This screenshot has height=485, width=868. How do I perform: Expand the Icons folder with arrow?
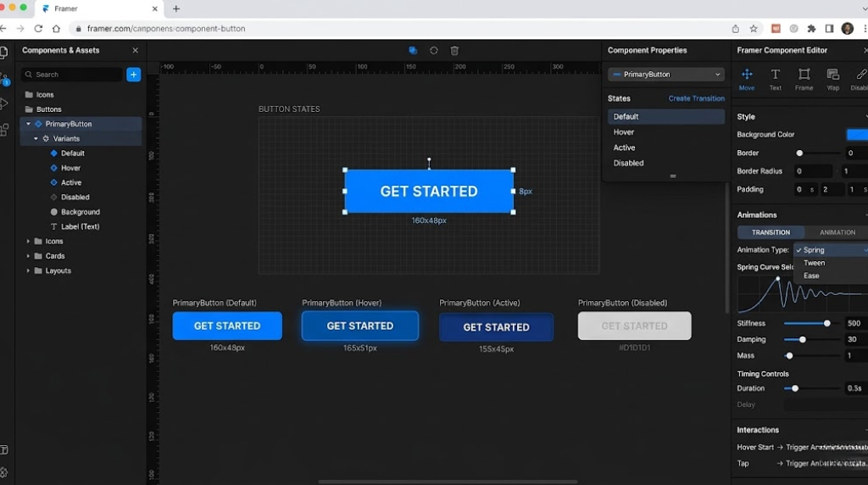tap(28, 242)
